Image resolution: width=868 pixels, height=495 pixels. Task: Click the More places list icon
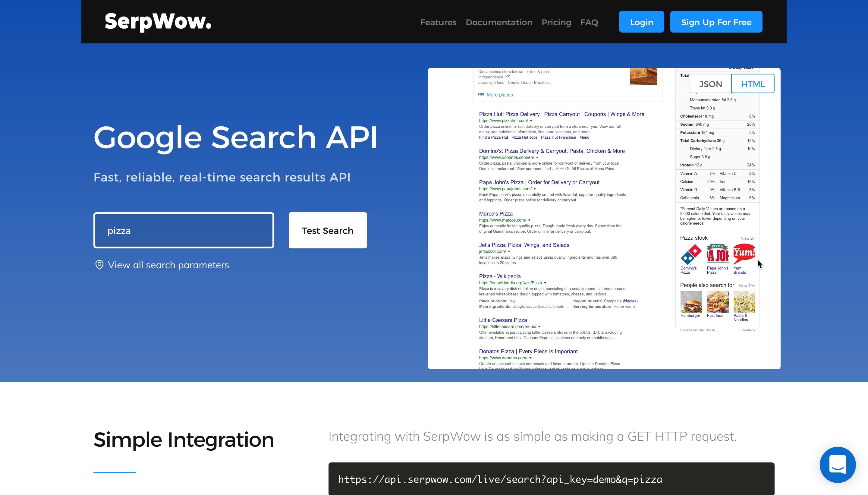pyautogui.click(x=481, y=95)
